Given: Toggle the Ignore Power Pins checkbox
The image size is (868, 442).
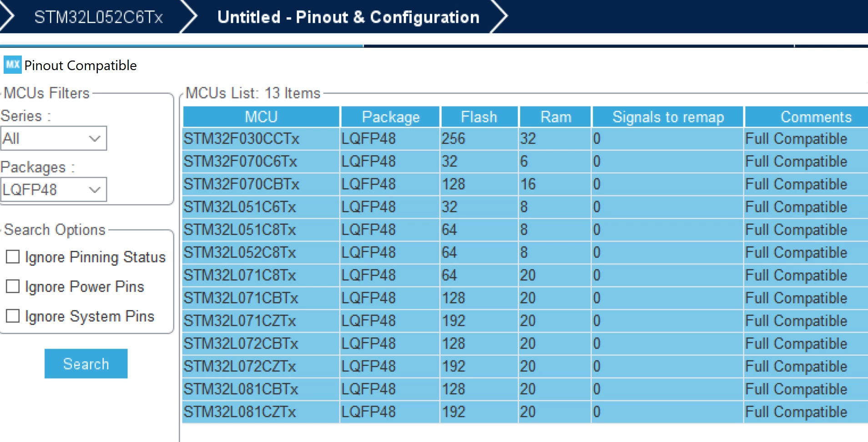Looking at the screenshot, I should click(x=13, y=286).
